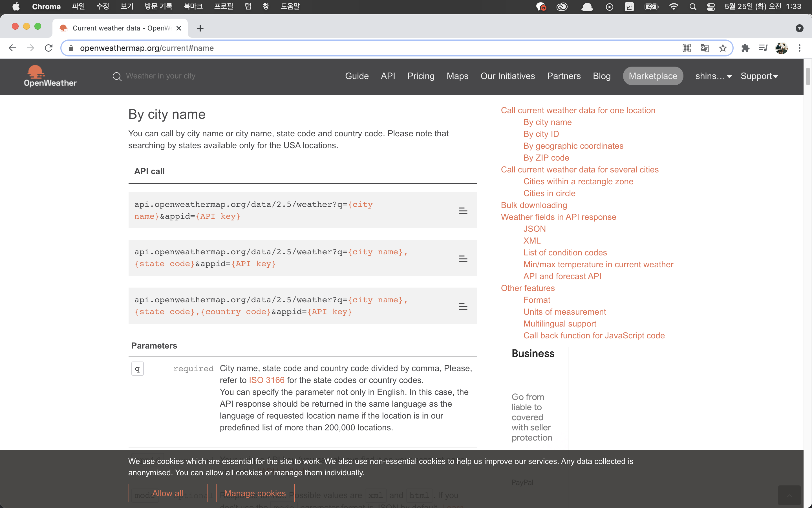The image size is (812, 508).
Task: Click the search magnifier icon in site header
Action: coord(117,76)
